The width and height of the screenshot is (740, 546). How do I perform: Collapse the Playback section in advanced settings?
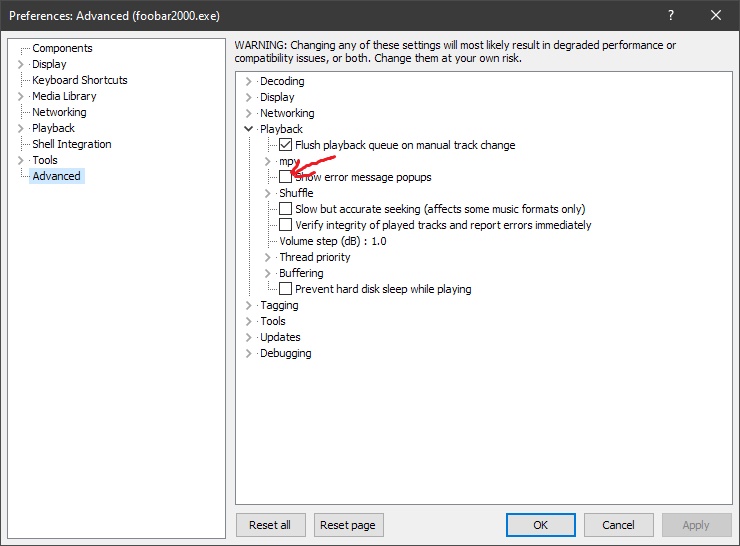[x=248, y=129]
